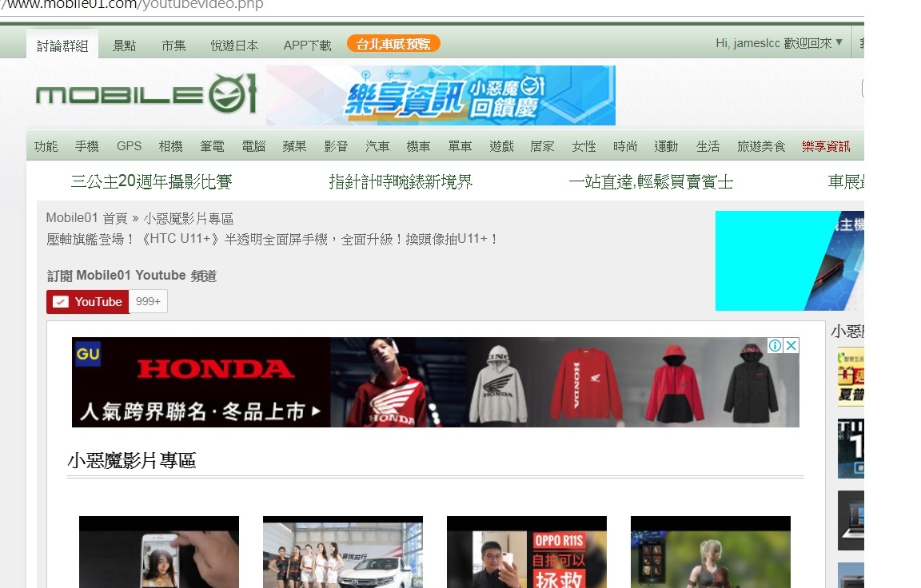This screenshot has height=588, width=921.
Task: Click the 樂享資訊 小惡魔回饋慶 banner
Action: [x=441, y=95]
